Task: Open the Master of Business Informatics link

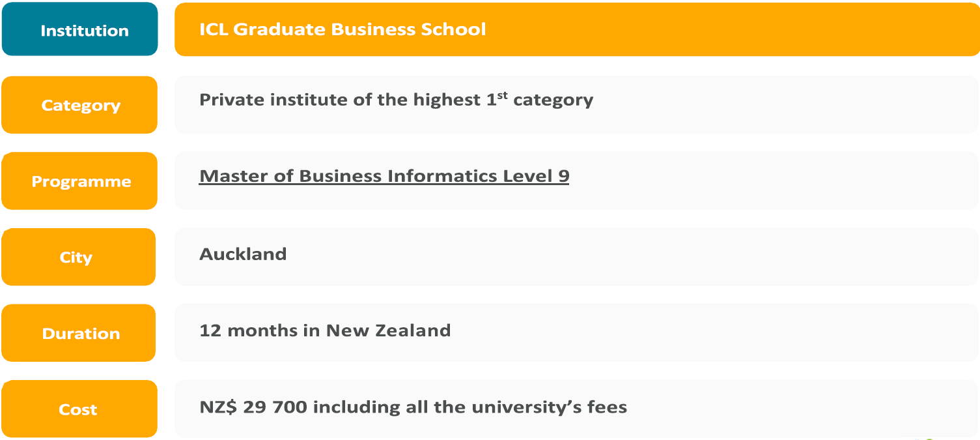Action: coord(384,176)
